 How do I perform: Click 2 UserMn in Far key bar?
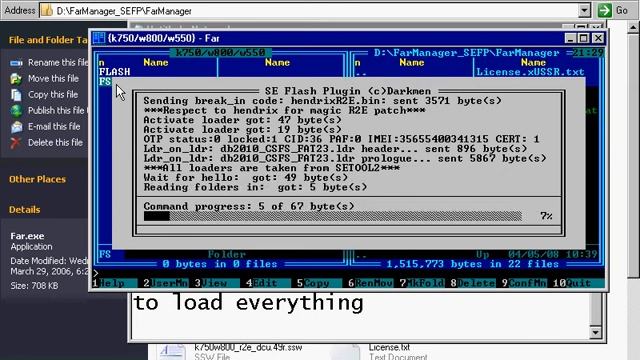point(166,283)
